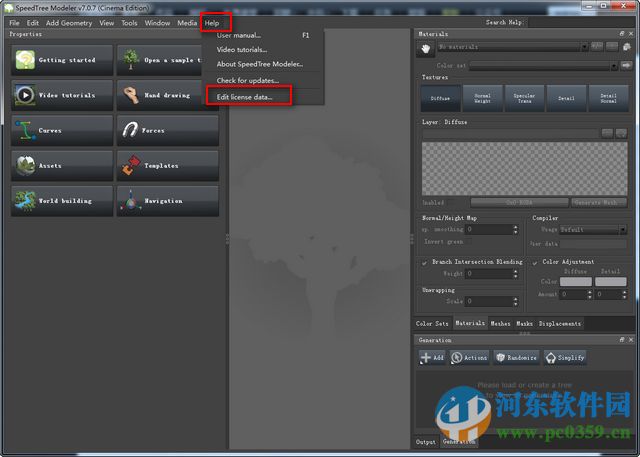Toggle Branch Intersection Blending checkbox

[x=425, y=262]
